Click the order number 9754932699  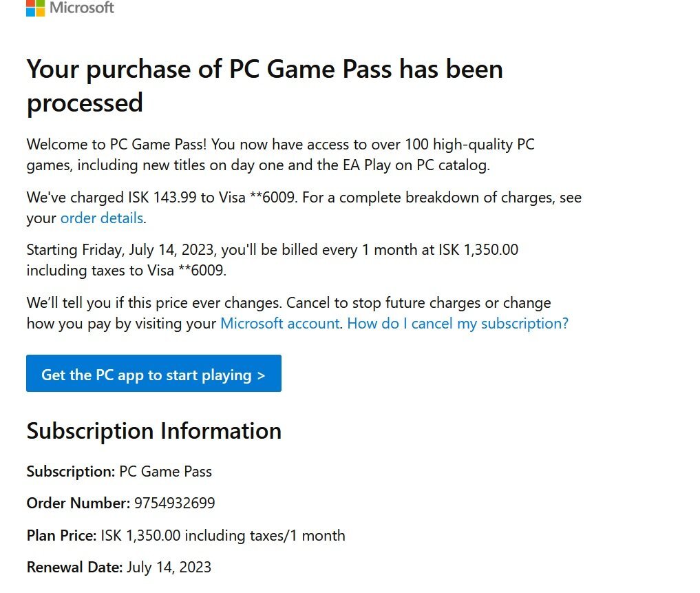175,503
